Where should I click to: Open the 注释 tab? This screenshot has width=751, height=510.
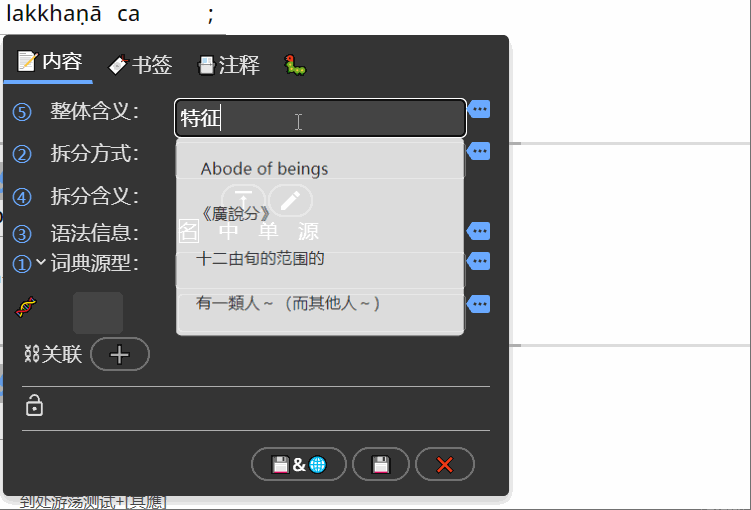click(229, 65)
